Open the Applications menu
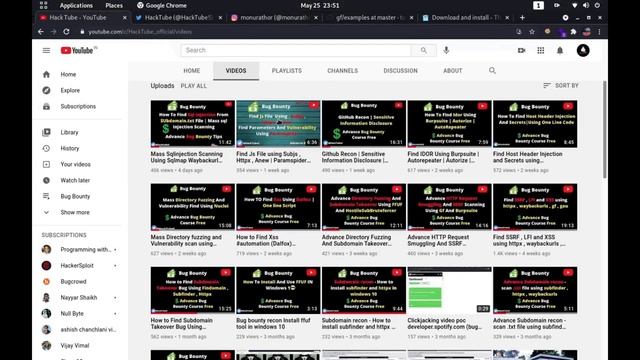Viewport: 640px width, 360px height. point(76,5)
